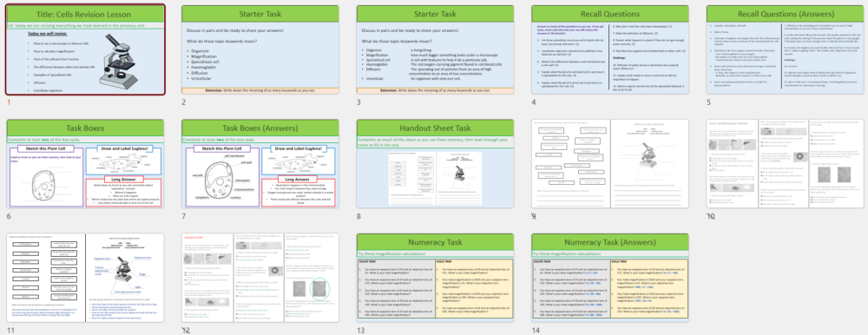Select the 'Recall Questions (Answers)' slide thumbnail
The height and width of the screenshot is (335, 868).
[785, 49]
